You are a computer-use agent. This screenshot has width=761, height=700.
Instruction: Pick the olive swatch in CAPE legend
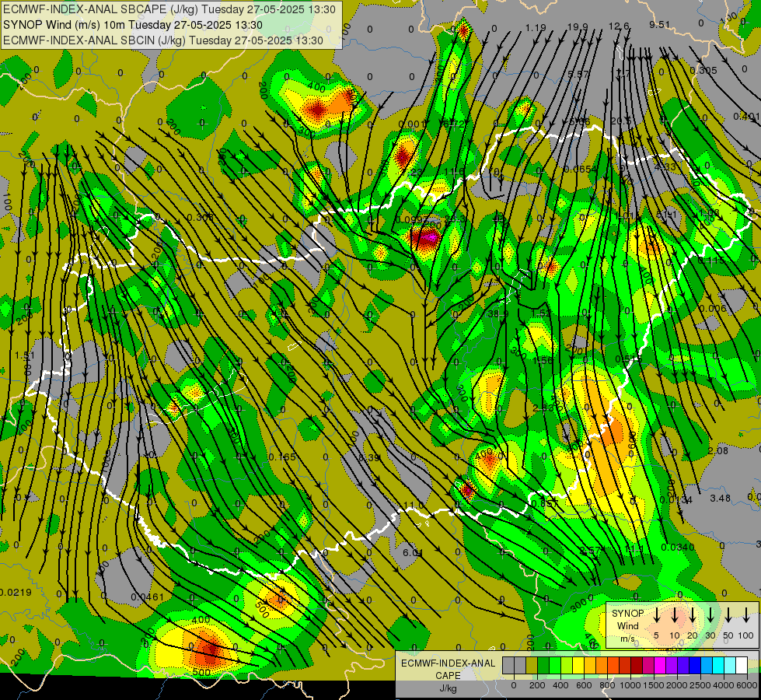coord(532,665)
